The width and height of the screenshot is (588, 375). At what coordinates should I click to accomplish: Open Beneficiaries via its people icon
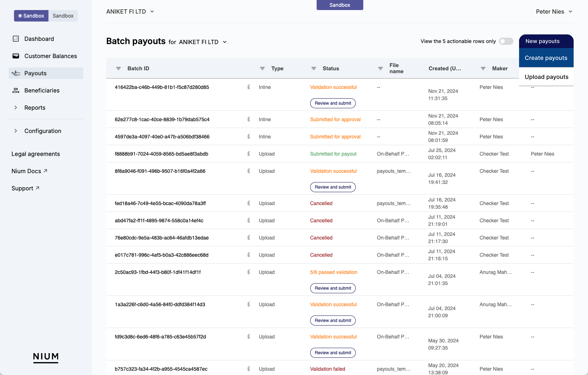[x=16, y=90]
